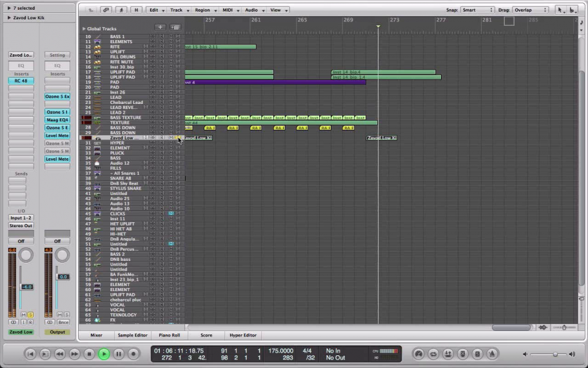
Task: Click the horizontal arrange scrollbar thumb
Action: tap(511, 327)
